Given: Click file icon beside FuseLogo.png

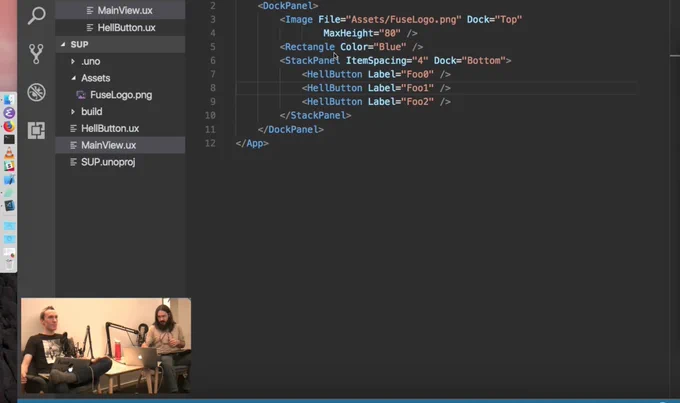Looking at the screenshot, I should (x=81, y=95).
